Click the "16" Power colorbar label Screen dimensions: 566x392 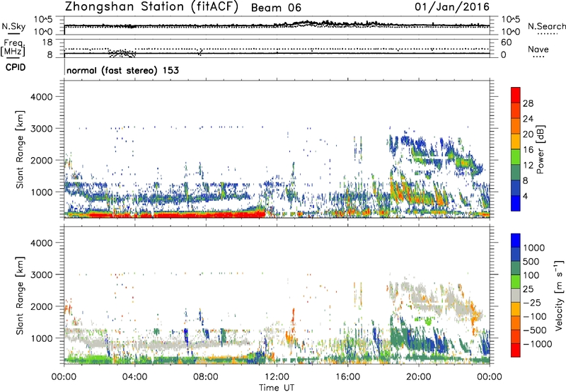coord(528,150)
